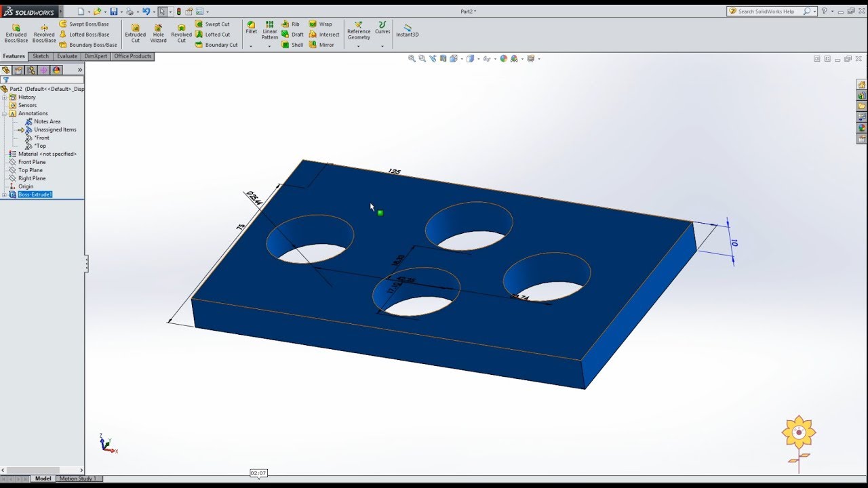Switch to the Office Products tab
The image size is (868, 488).
tap(133, 56)
